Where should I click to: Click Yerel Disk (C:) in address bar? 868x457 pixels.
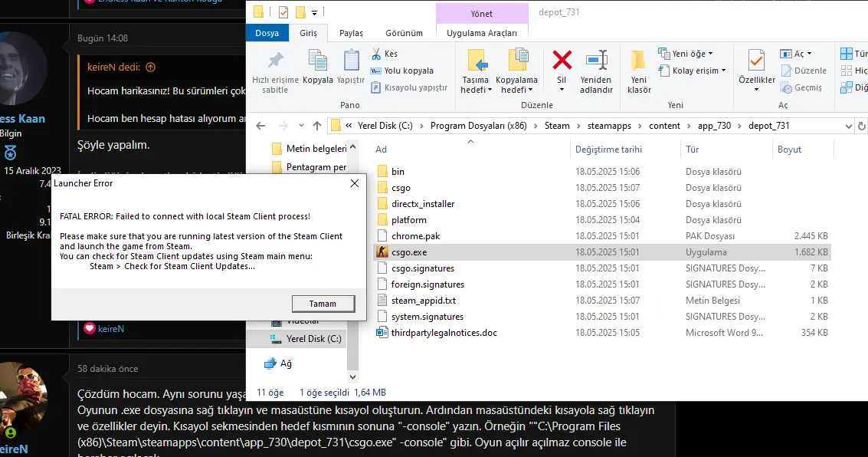click(x=385, y=126)
